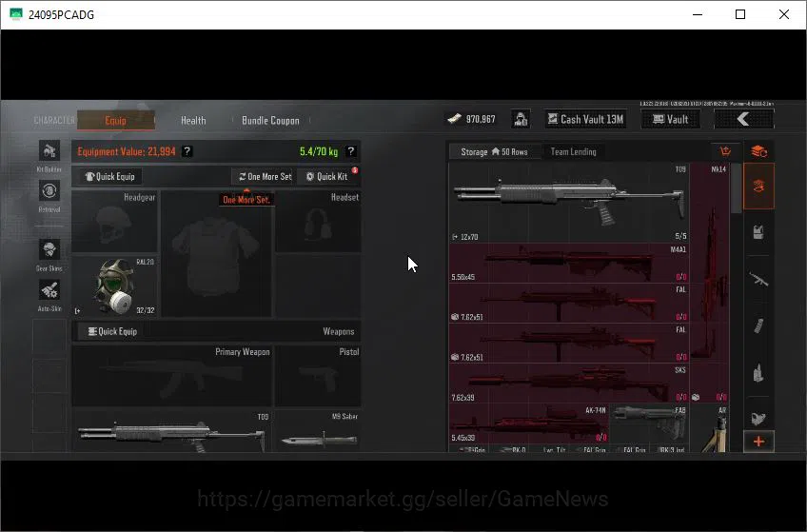Select the AK-74N rifle in storage

(529, 424)
